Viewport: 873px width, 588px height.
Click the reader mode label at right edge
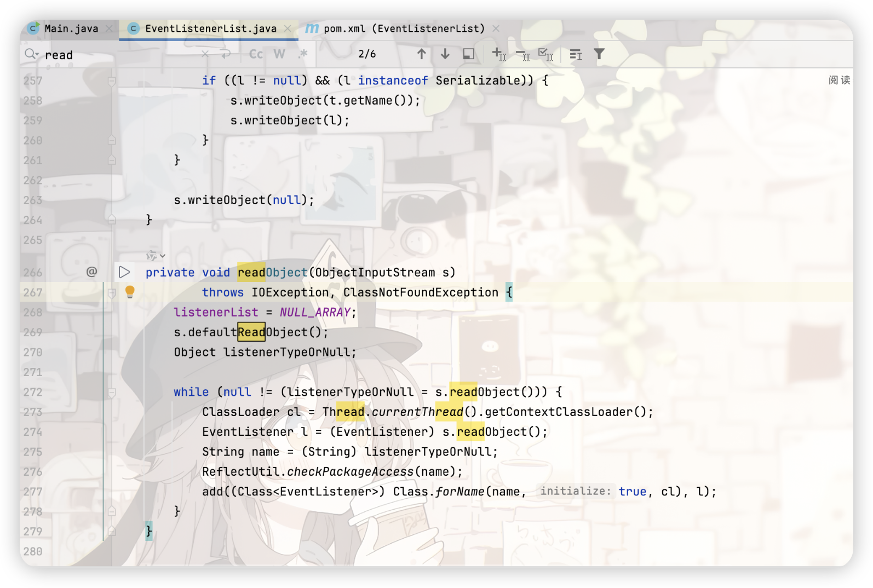(840, 80)
